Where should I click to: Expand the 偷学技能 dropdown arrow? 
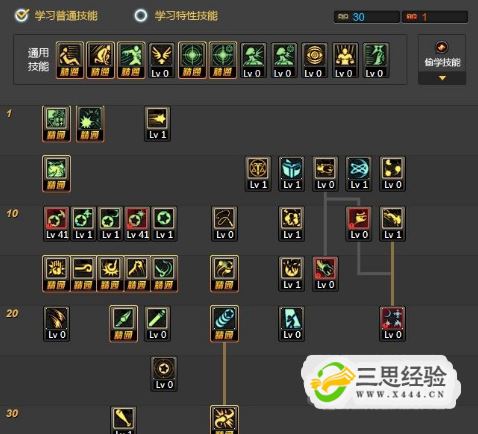(x=442, y=78)
